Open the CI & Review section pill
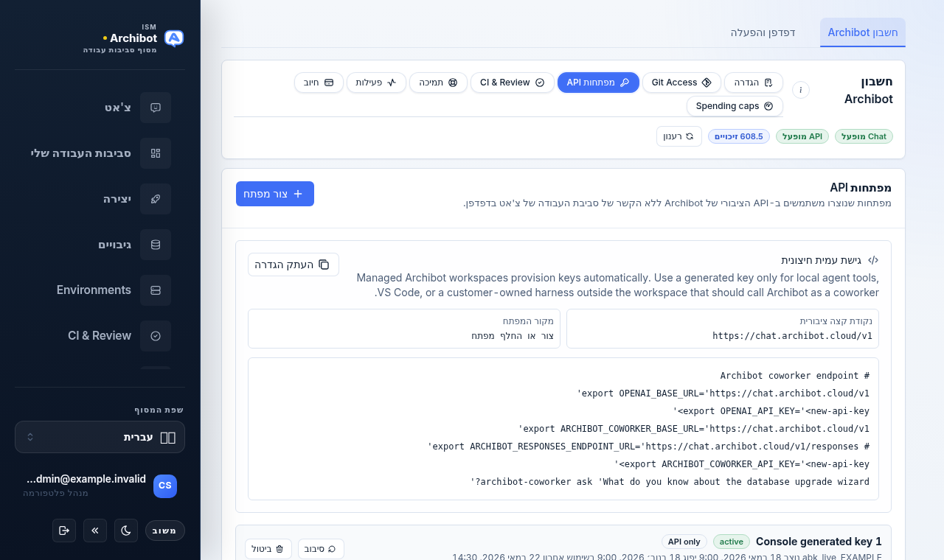 pos(513,83)
